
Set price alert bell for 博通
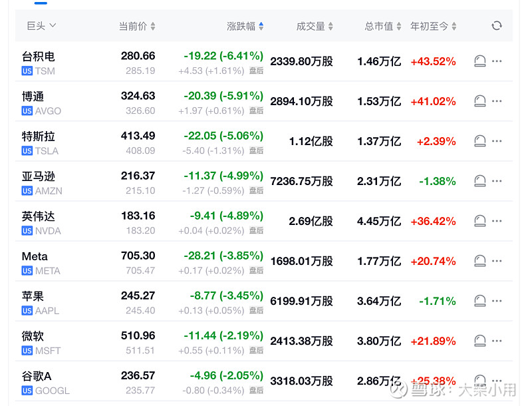pyautogui.click(x=479, y=101)
